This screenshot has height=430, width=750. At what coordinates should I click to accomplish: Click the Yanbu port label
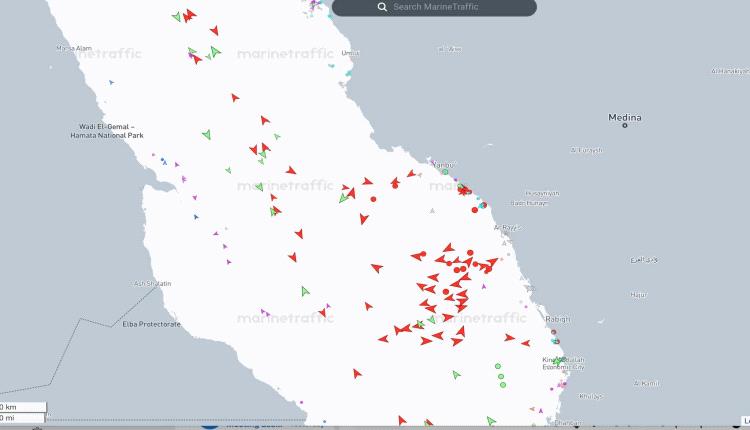pos(443,164)
